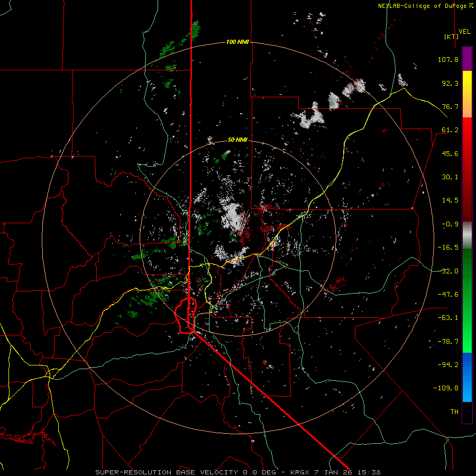Click the 45.6 scale value
The width and height of the screenshot is (476, 476).
click(x=450, y=153)
